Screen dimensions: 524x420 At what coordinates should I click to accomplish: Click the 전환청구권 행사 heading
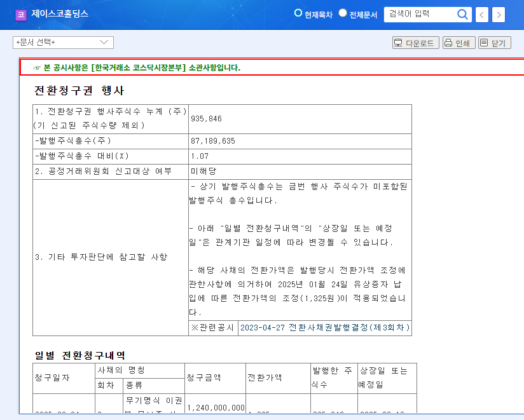click(x=79, y=90)
